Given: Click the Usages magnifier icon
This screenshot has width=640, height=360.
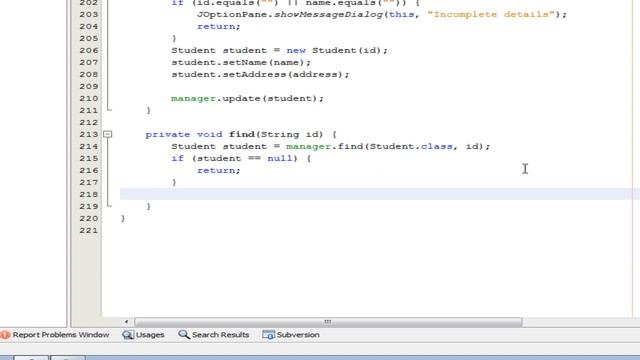Looking at the screenshot, I should tap(128, 335).
